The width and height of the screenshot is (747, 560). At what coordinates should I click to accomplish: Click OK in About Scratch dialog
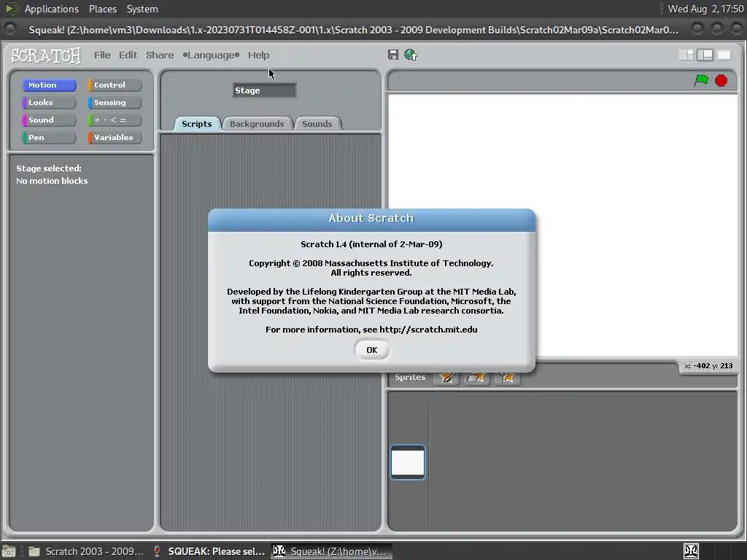(371, 350)
